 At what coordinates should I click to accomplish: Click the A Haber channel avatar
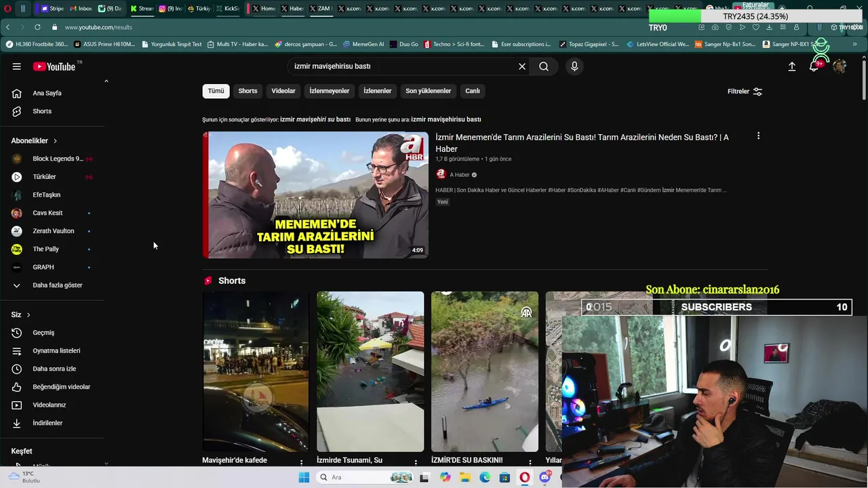coord(441,174)
